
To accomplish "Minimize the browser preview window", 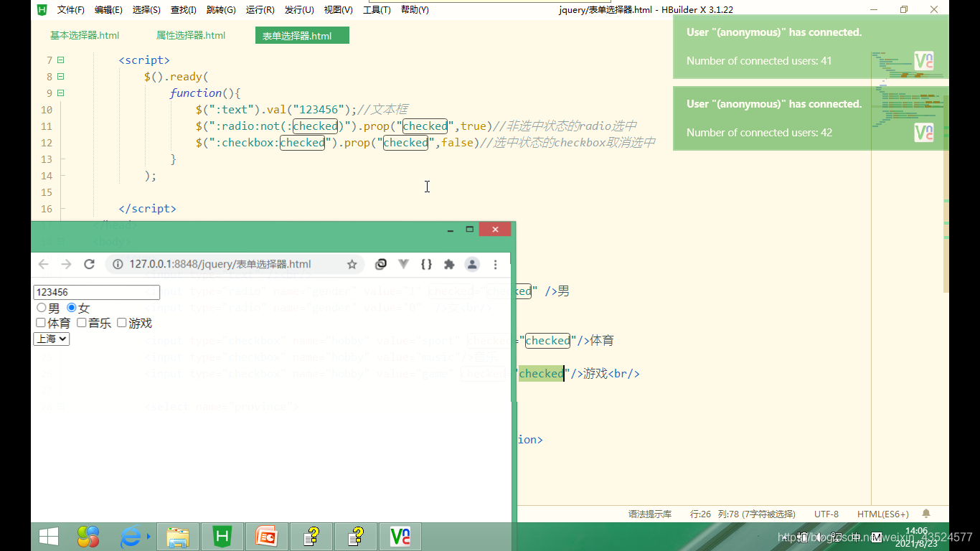I will [x=451, y=230].
